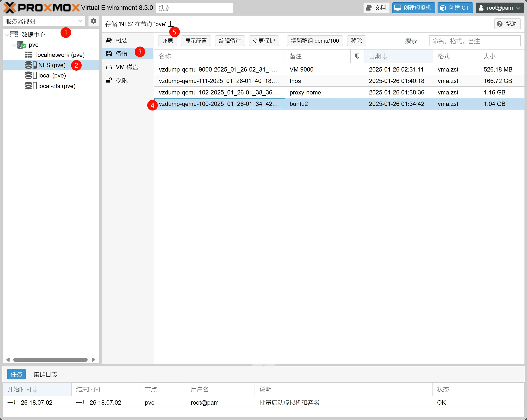Click the Proxmox logo
The image size is (527, 420).
41,8
